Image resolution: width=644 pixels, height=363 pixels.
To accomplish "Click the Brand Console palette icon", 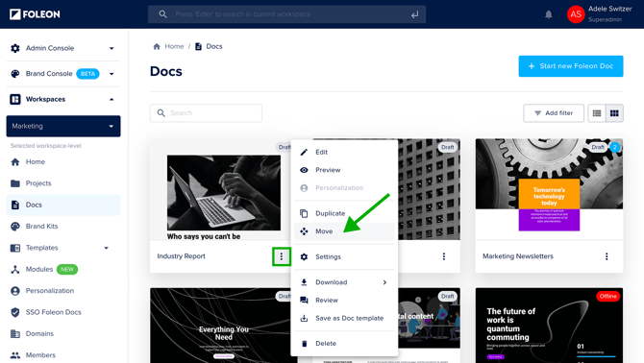I will point(15,74).
